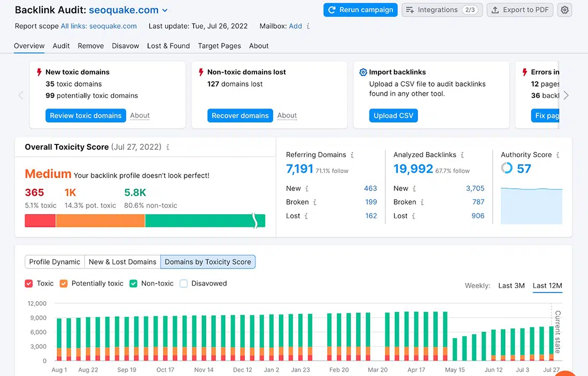
Task: Show next cards with right arrow
Action: 566,95
